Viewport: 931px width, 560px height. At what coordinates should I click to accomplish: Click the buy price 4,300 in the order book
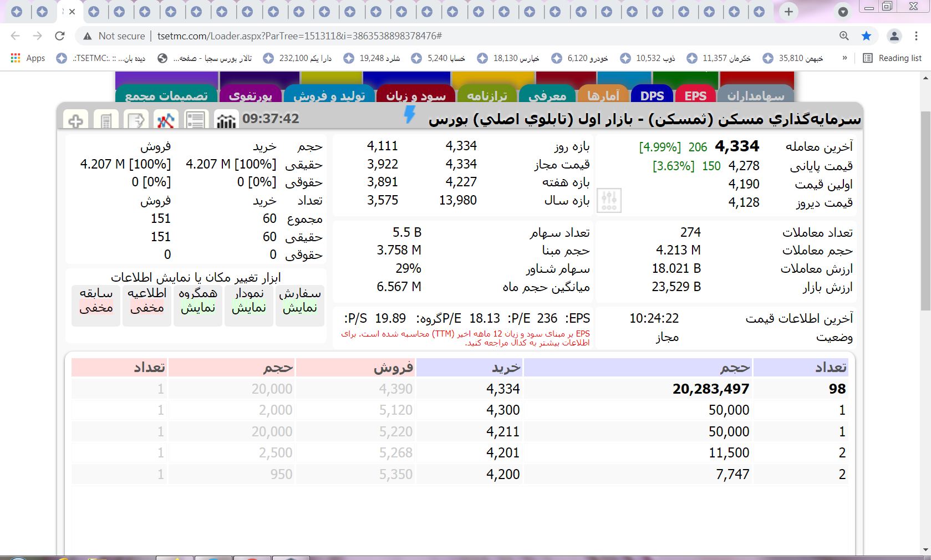click(503, 410)
